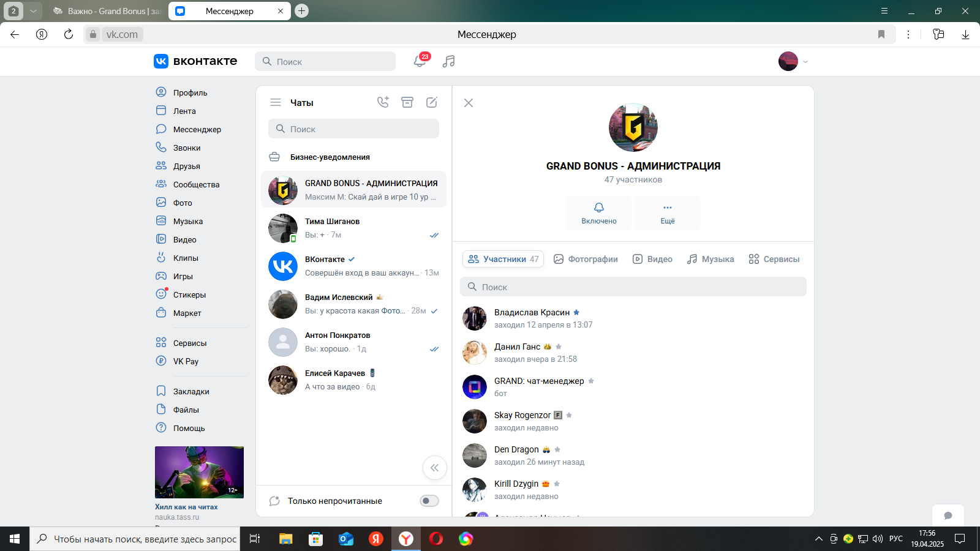This screenshot has width=980, height=551.
Task: Collapse the chat list with the double-arrow button
Action: click(x=434, y=468)
